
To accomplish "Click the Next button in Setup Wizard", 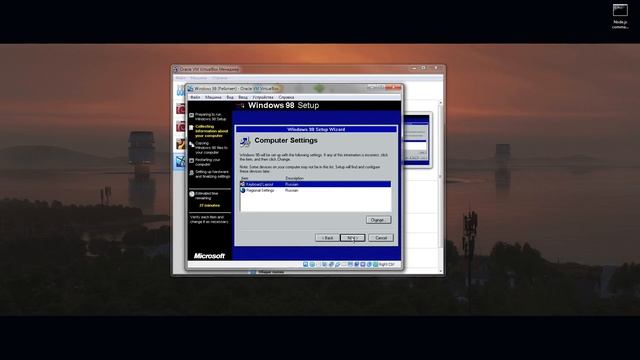I will point(353,238).
